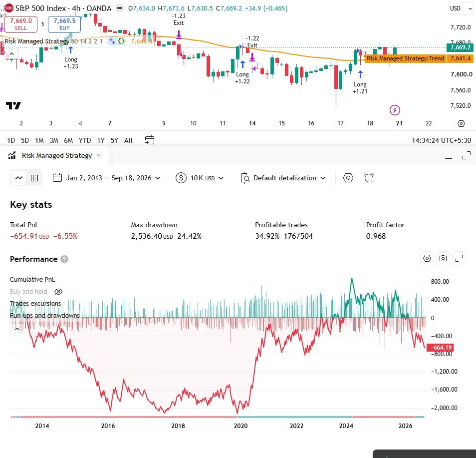The width and height of the screenshot is (476, 458).
Task: Click the Profit factor 0.968 value
Action: click(376, 236)
